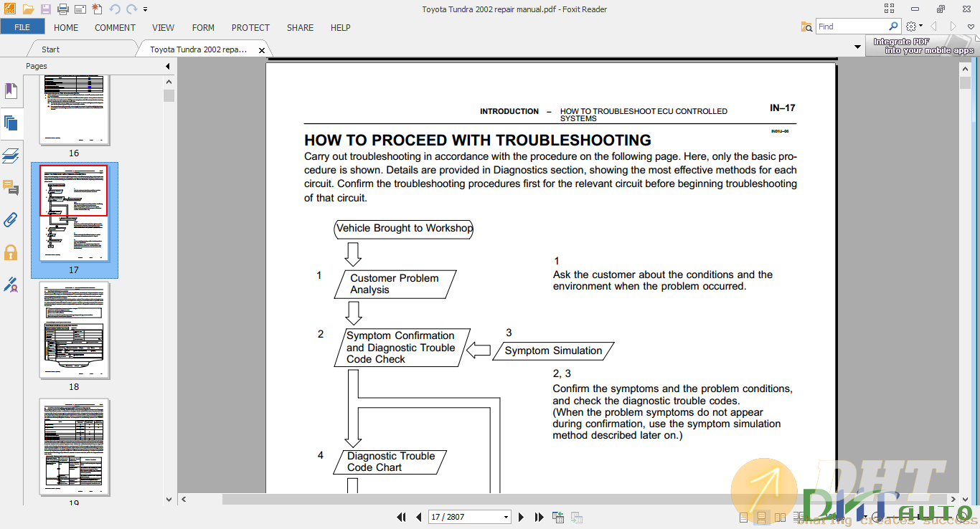Open the Layers panel icon
This screenshot has width=980, height=529.
tap(11, 155)
